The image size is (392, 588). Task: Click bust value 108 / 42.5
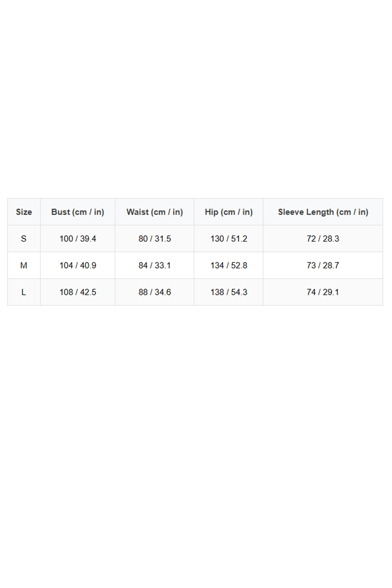pyautogui.click(x=77, y=292)
